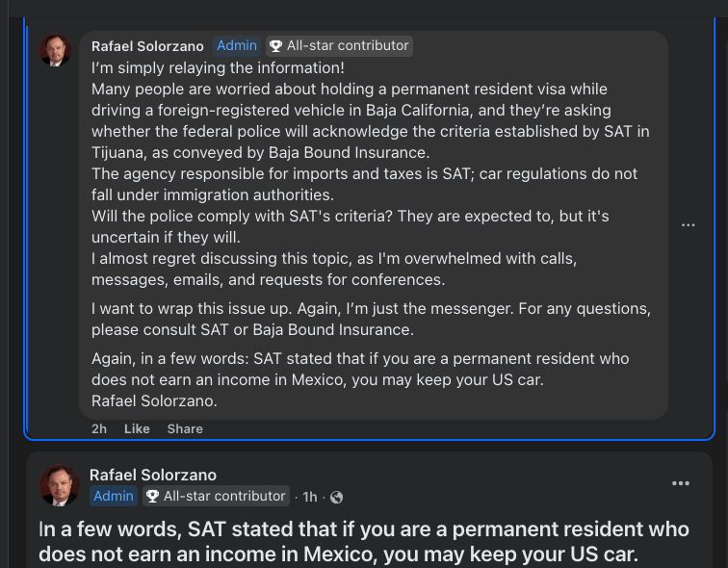Screen dimensions: 728x568
Task: Click the post's headline text about SAT
Action: tap(364, 541)
